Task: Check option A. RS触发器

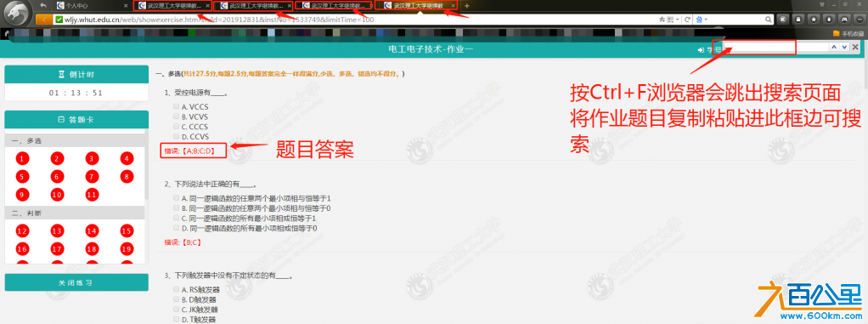Action: 176,289
